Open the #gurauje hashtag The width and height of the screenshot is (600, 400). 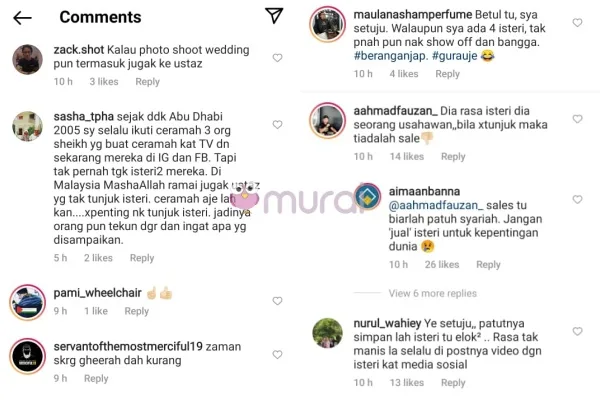[x=455, y=56]
